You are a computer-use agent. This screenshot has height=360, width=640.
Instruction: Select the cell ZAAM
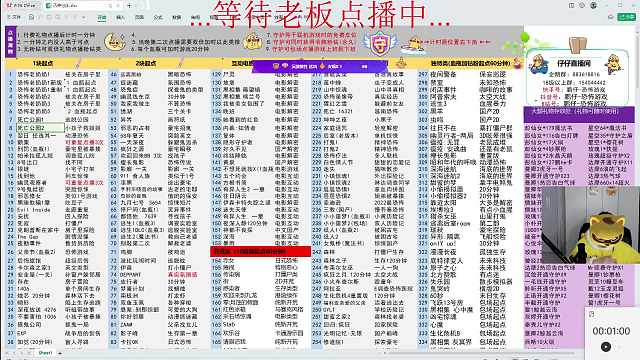click(x=126, y=324)
